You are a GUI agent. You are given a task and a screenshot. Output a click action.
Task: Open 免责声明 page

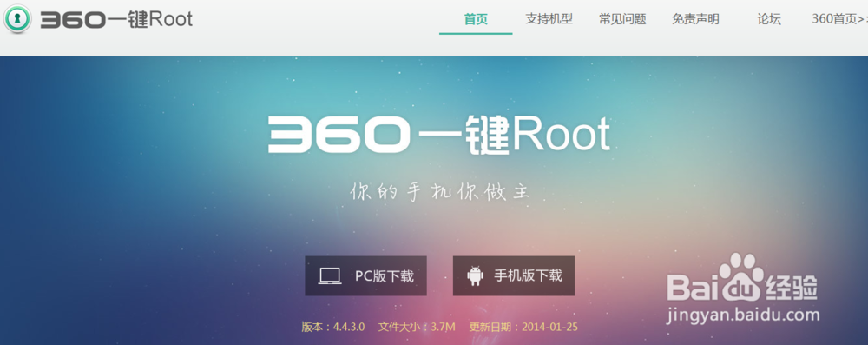[695, 19]
